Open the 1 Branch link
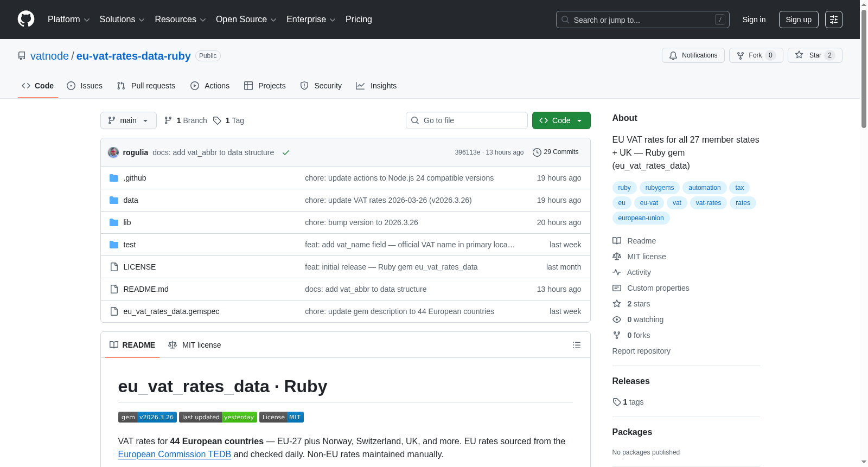 186,120
